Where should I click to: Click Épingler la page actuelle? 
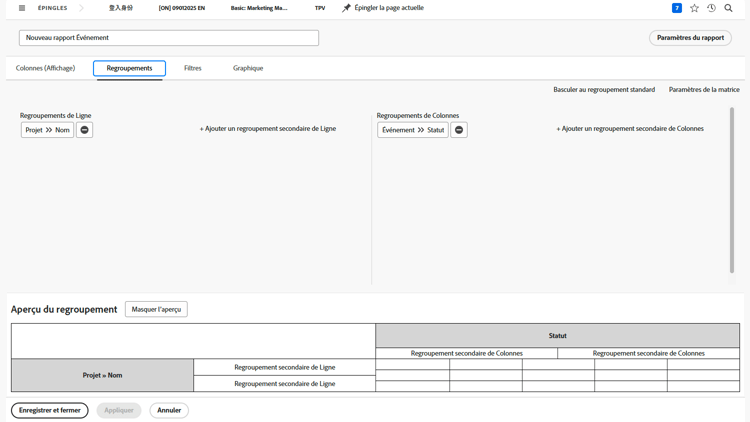pos(389,8)
